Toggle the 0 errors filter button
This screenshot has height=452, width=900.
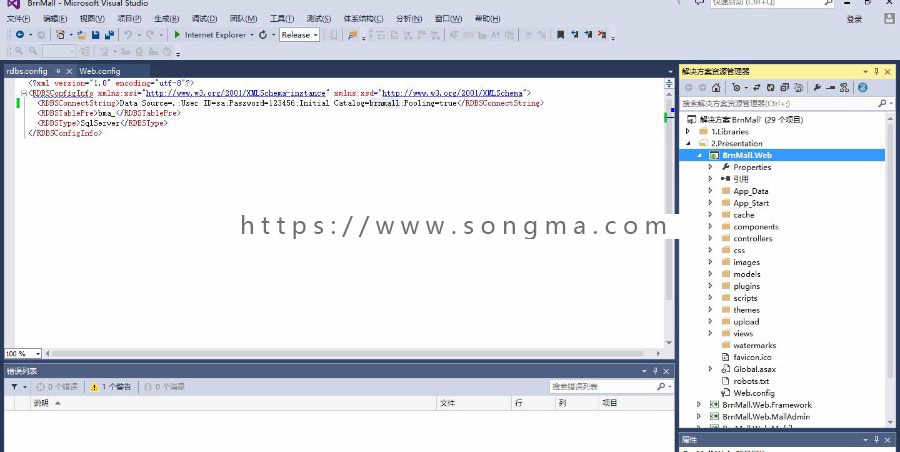point(57,387)
